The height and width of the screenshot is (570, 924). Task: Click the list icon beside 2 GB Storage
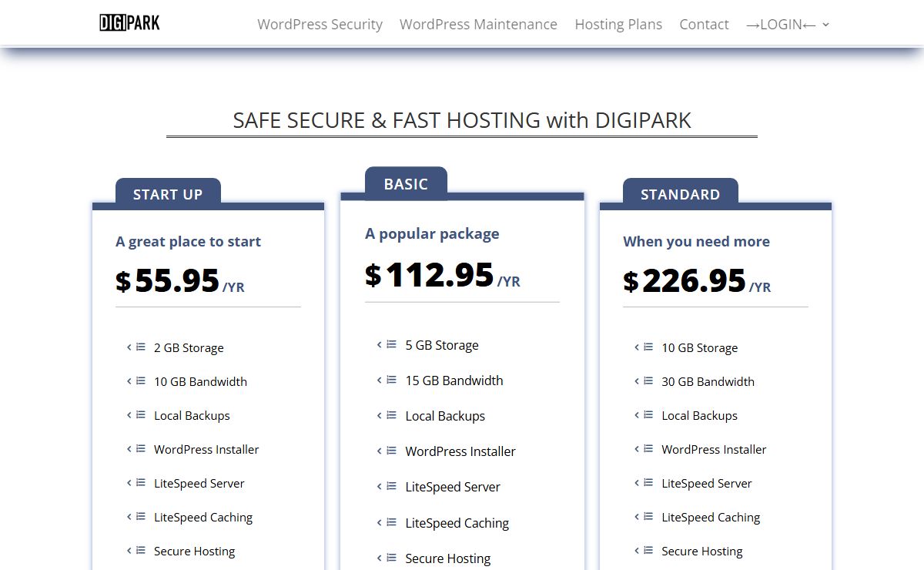coord(136,347)
